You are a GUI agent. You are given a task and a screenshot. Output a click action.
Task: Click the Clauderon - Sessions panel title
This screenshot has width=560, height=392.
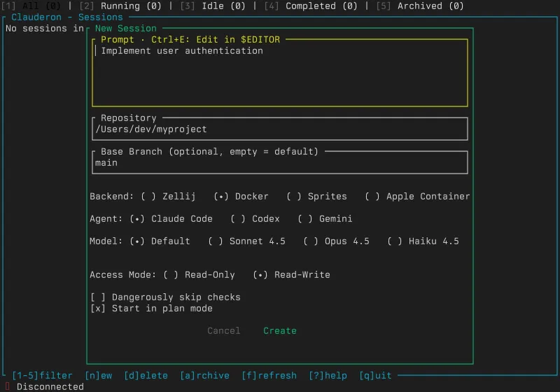tap(67, 17)
